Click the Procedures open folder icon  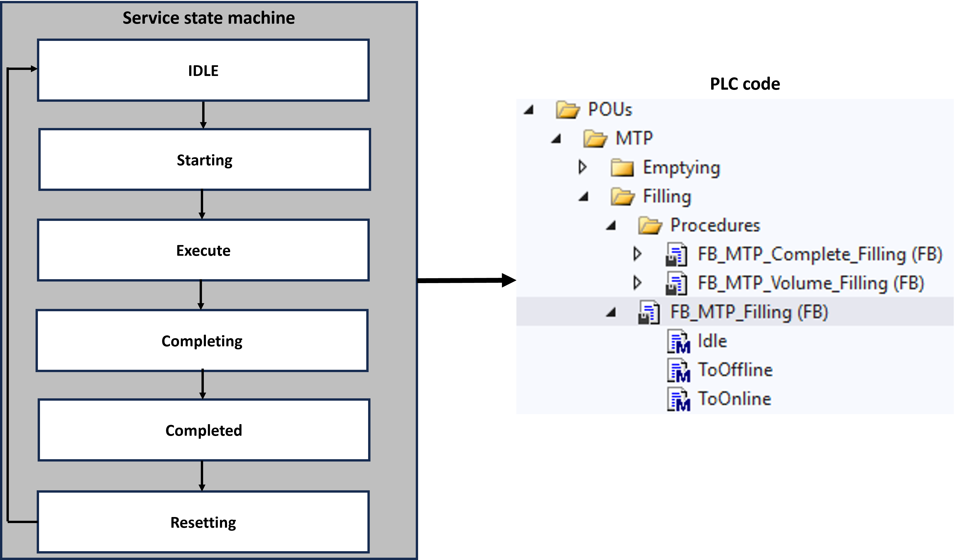[650, 225]
